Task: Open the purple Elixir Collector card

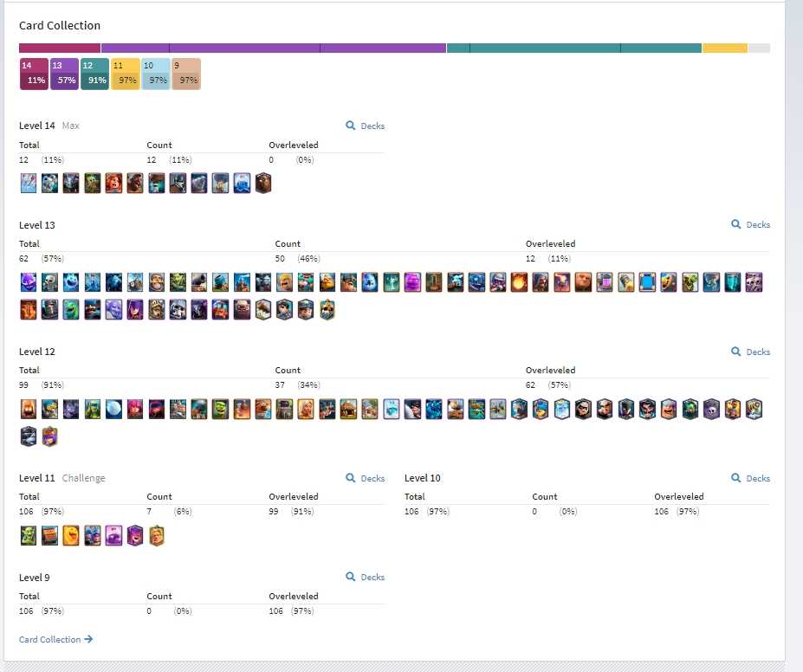Action: [x=605, y=282]
